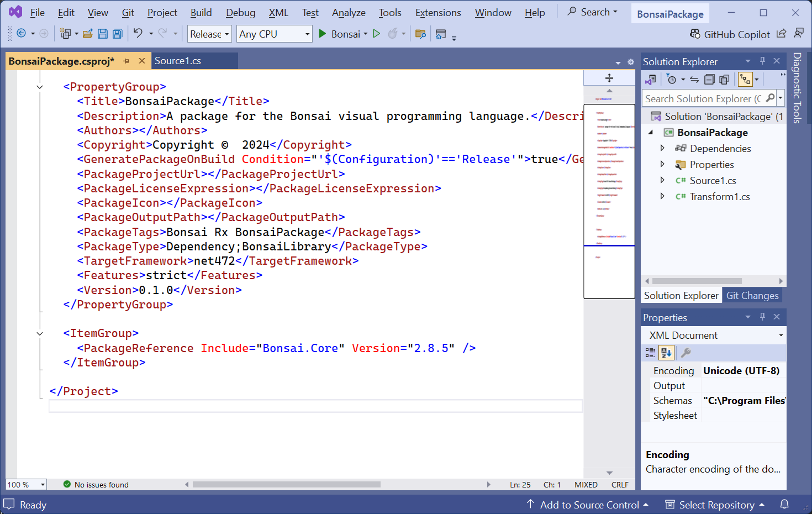
Task: Open the Bonsai debug target dropdown arrow
Action: point(366,34)
